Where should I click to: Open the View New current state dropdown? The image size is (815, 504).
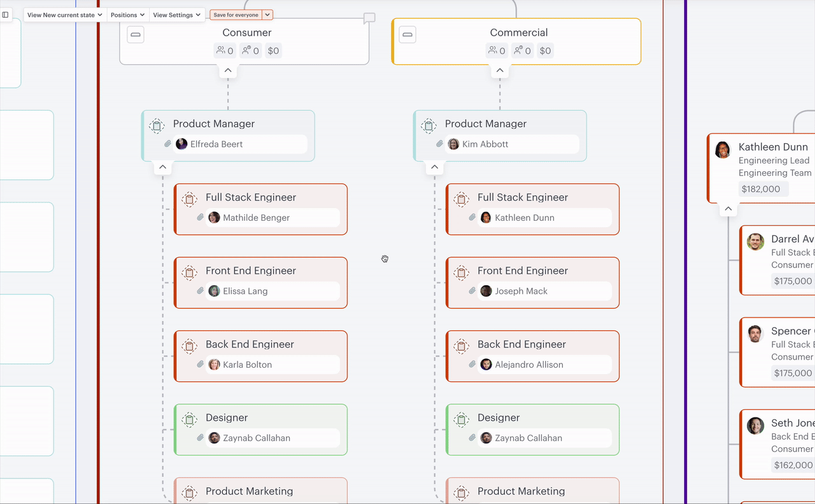[x=64, y=15]
